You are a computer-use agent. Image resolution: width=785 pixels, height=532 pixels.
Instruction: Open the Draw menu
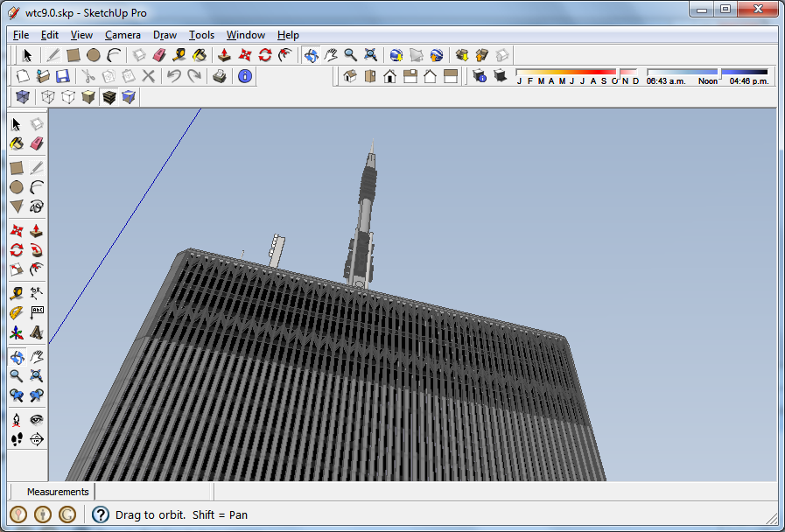tap(165, 35)
